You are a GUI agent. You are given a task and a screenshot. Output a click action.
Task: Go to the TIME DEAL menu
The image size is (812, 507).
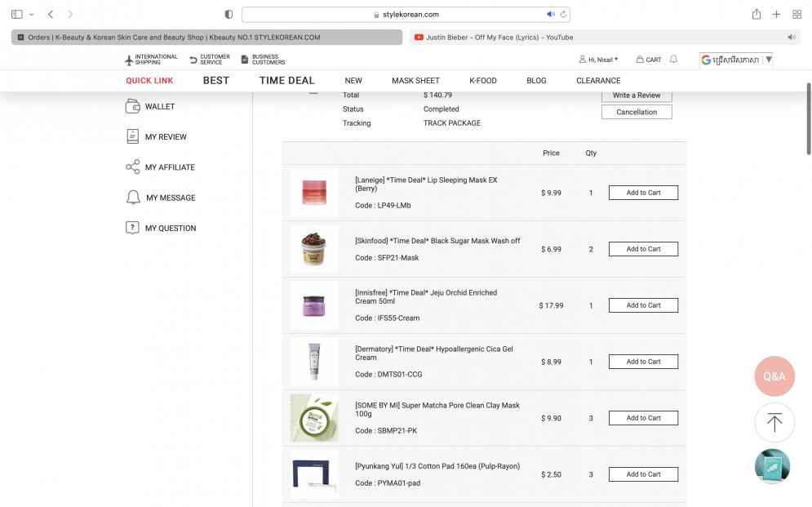(286, 81)
